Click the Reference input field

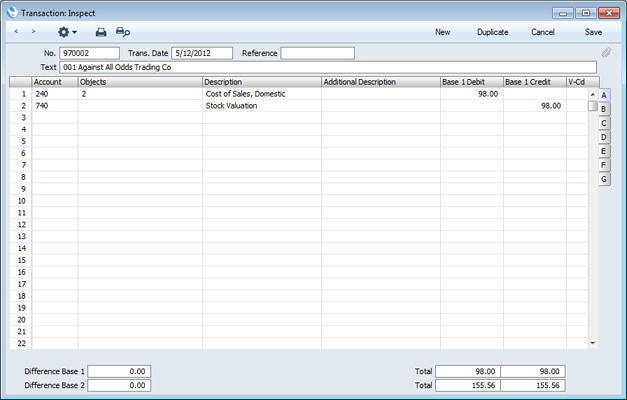[x=317, y=53]
